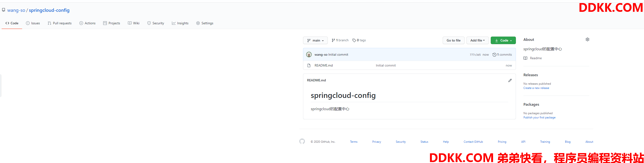Image resolution: width=644 pixels, height=163 pixels.
Task: Open the footer About link
Action: [589, 142]
